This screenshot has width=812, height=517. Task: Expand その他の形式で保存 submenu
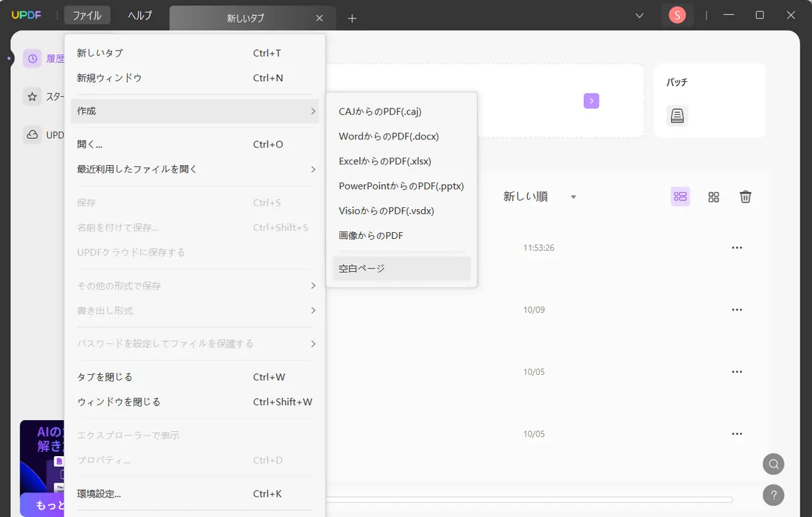195,286
